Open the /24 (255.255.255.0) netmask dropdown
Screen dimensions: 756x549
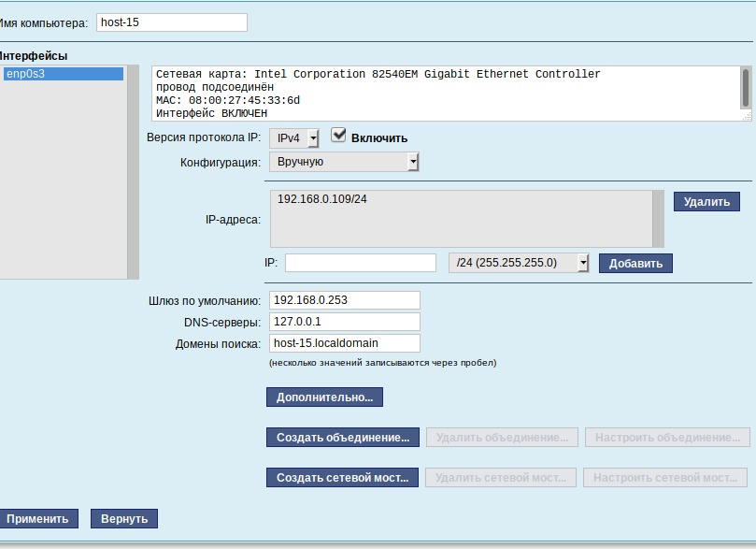point(519,263)
